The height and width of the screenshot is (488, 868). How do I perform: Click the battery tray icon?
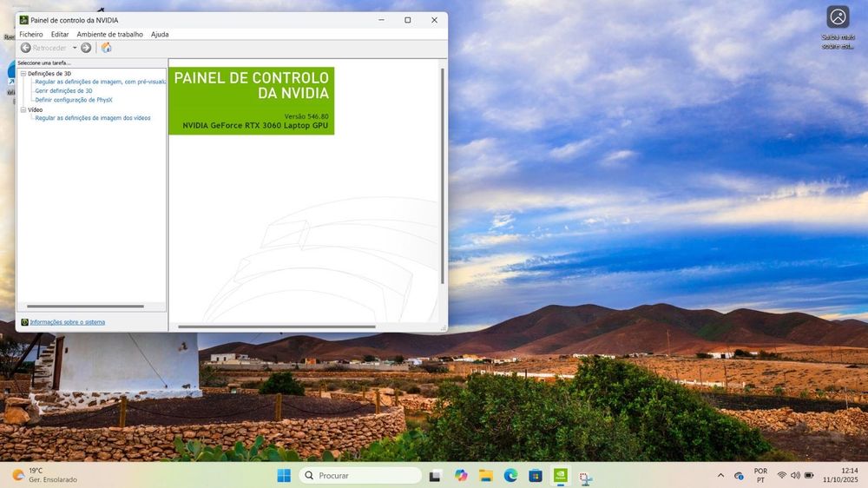point(809,475)
